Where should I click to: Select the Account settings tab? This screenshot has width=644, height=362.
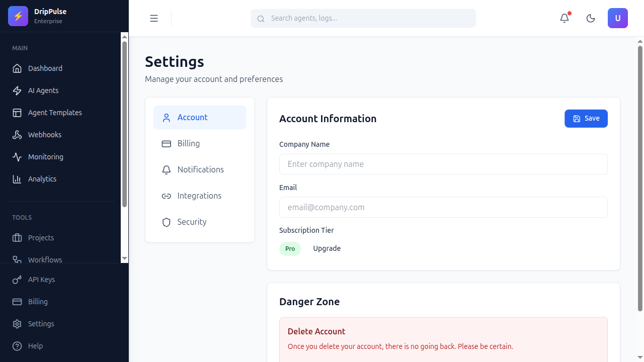200,118
